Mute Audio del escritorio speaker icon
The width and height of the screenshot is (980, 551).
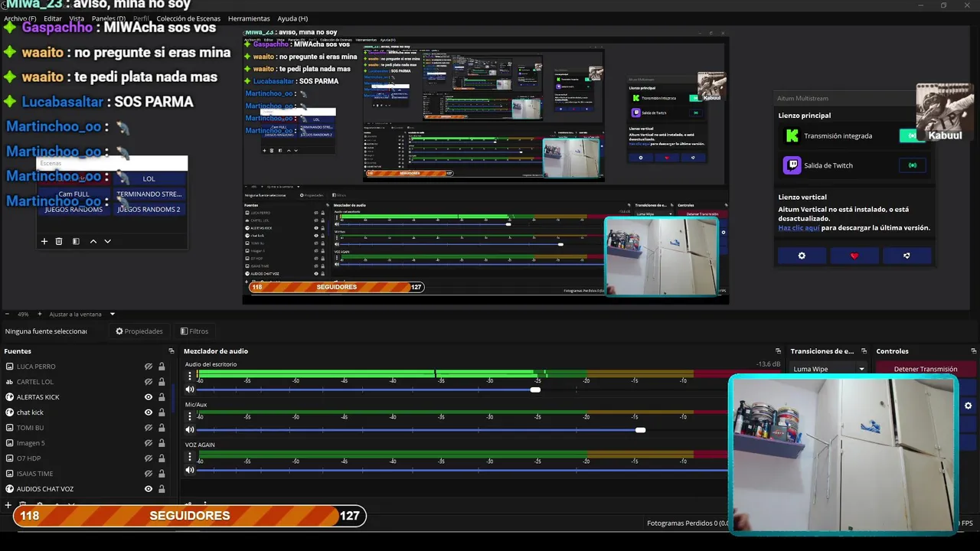pyautogui.click(x=190, y=390)
